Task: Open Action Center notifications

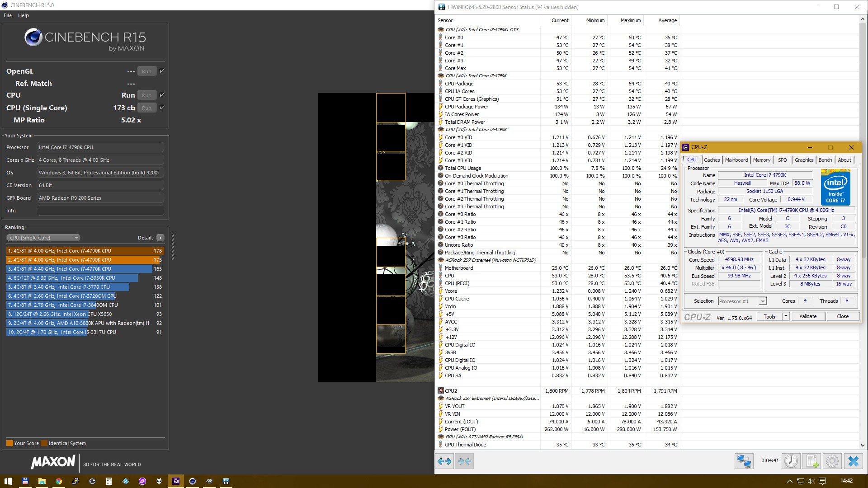Action: pos(822,481)
